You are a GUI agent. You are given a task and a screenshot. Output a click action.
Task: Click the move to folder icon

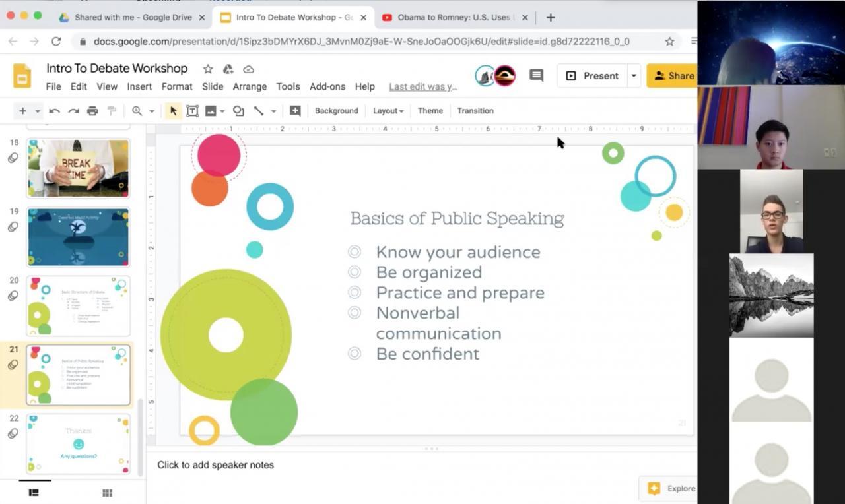coord(228,69)
